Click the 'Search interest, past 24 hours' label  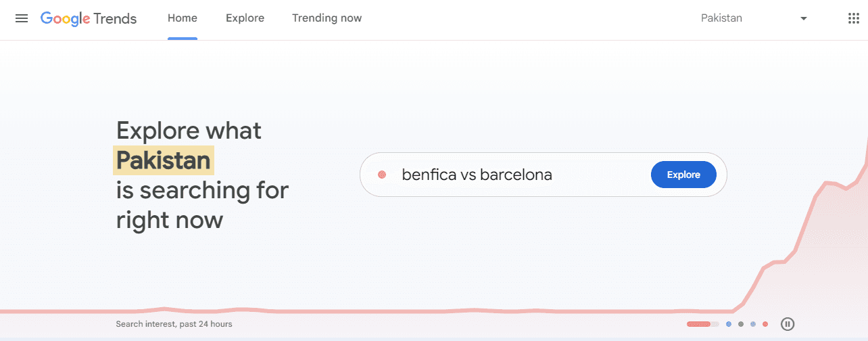174,324
